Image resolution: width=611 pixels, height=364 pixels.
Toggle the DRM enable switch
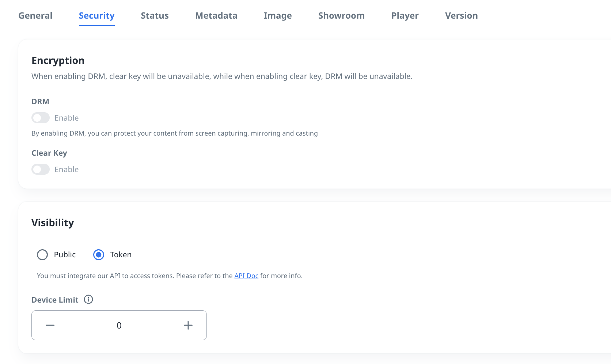41,118
